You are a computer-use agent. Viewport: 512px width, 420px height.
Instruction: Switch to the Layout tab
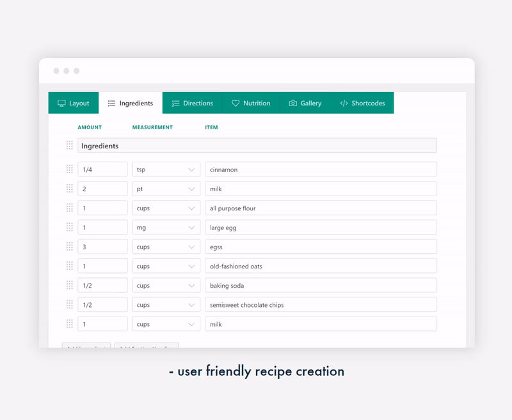coord(73,103)
